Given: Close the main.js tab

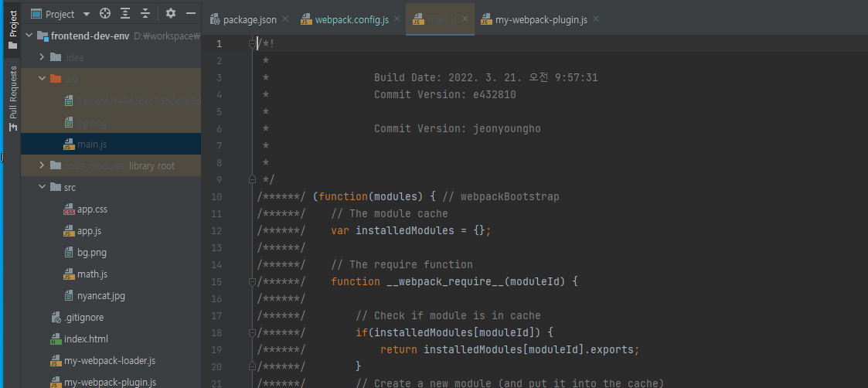Looking at the screenshot, I should [465, 19].
